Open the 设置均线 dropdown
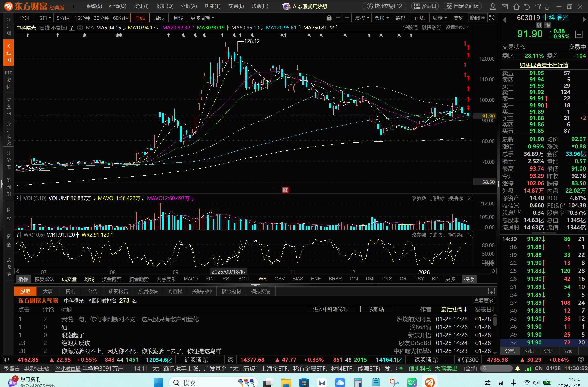The height and width of the screenshot is (387, 588). (457, 27)
